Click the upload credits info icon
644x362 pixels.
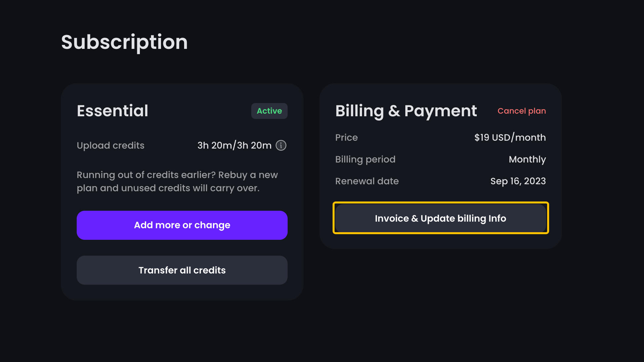coord(281,145)
